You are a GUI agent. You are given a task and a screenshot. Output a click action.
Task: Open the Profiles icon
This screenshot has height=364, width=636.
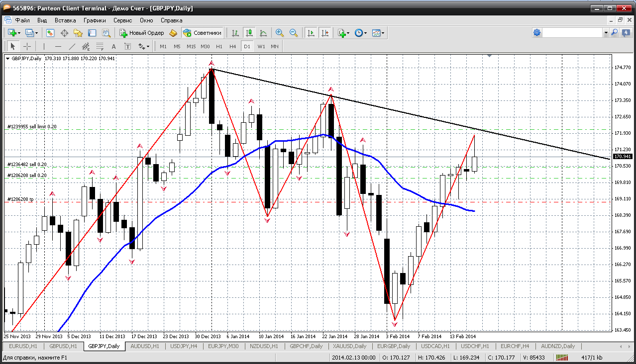pos(30,33)
